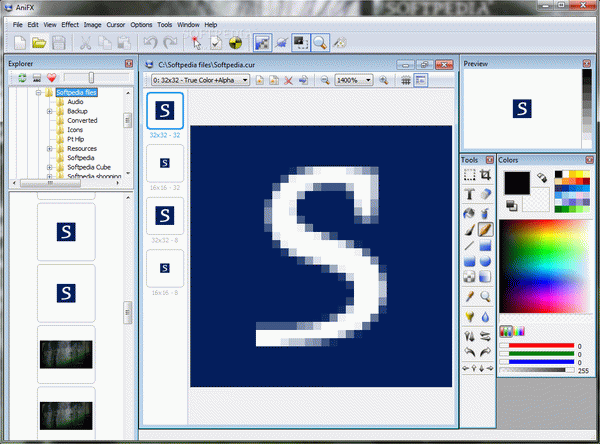The height and width of the screenshot is (444, 600).
Task: Select the rectangular selection tool
Action: click(x=470, y=175)
